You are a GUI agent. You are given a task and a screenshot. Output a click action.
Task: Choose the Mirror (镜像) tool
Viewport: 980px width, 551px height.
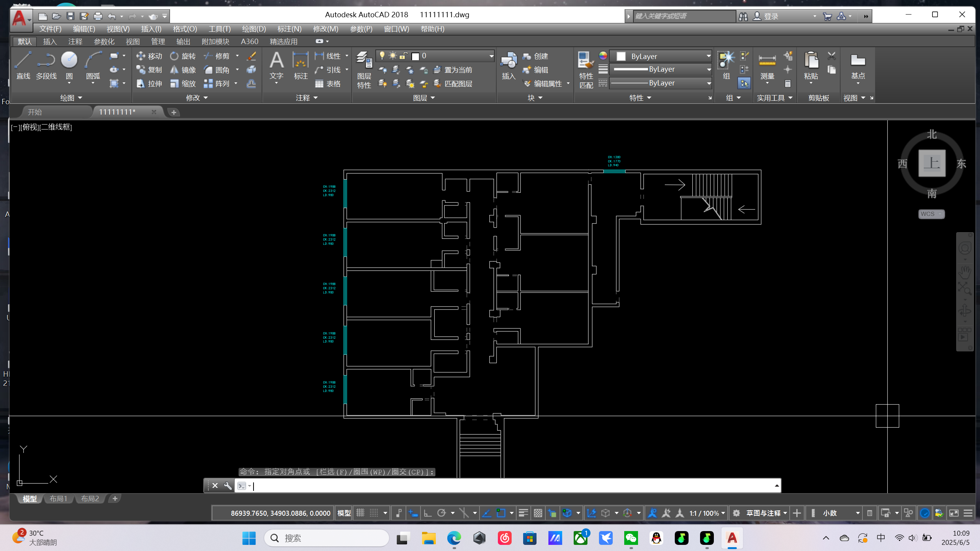[183, 70]
